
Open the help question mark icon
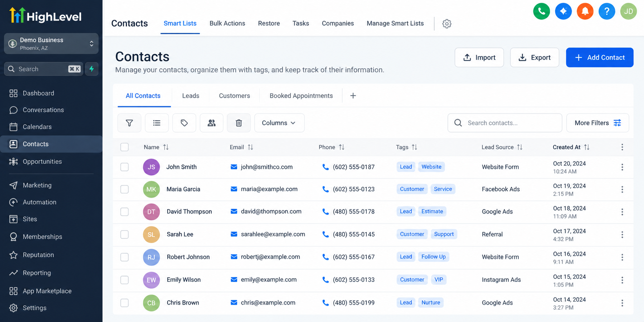pyautogui.click(x=607, y=11)
